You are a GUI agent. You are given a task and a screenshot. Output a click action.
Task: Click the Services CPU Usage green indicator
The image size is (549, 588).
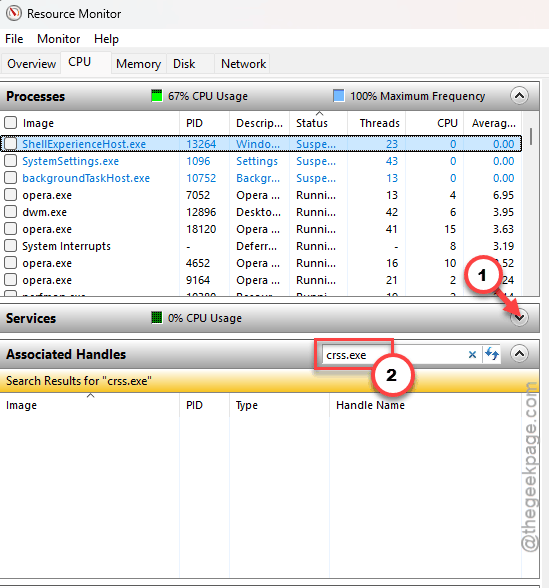(x=156, y=318)
